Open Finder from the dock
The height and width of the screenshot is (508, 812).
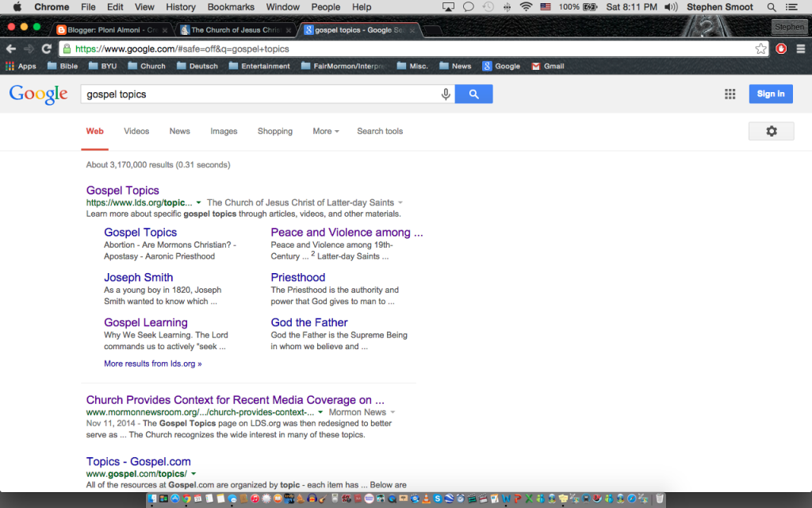(151, 498)
